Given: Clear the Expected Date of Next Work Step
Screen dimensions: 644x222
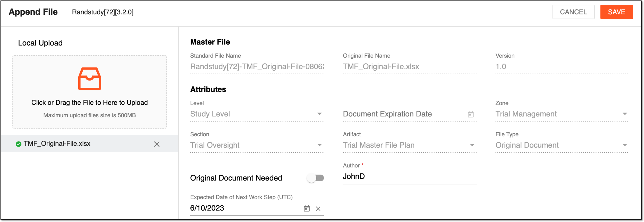Looking at the screenshot, I should click(318, 209).
